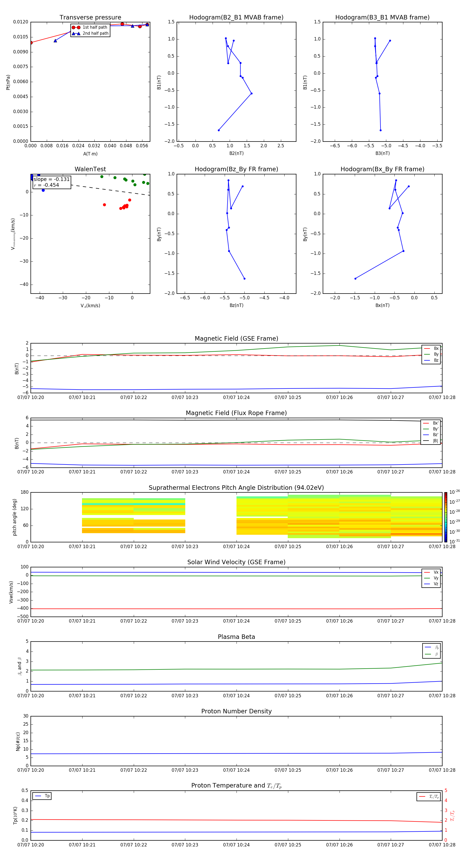Select the "Hodogram(B2_B1 MVAB frame)" title
This screenshot has height=868, width=473.
[x=236, y=18]
